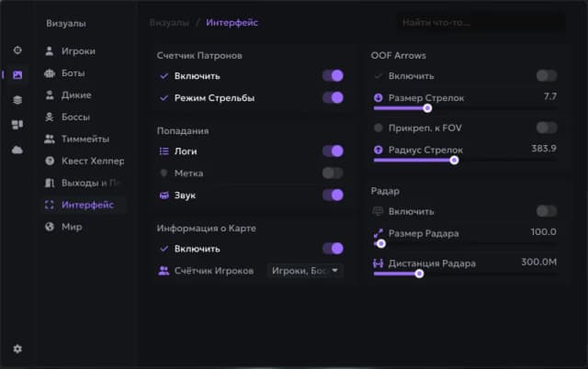This screenshot has width=588, height=369.
Task: Toggle Режим Стрельбы switch off
Action: pyautogui.click(x=333, y=98)
